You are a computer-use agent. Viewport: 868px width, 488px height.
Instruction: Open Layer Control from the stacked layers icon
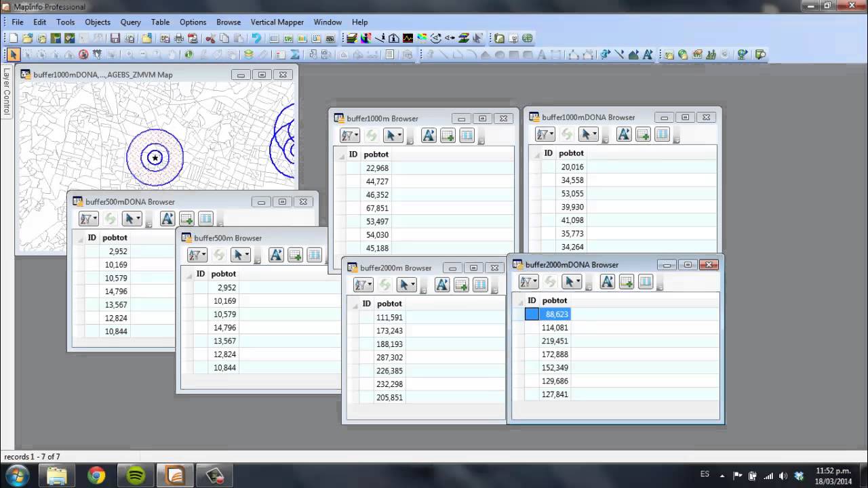coord(249,54)
